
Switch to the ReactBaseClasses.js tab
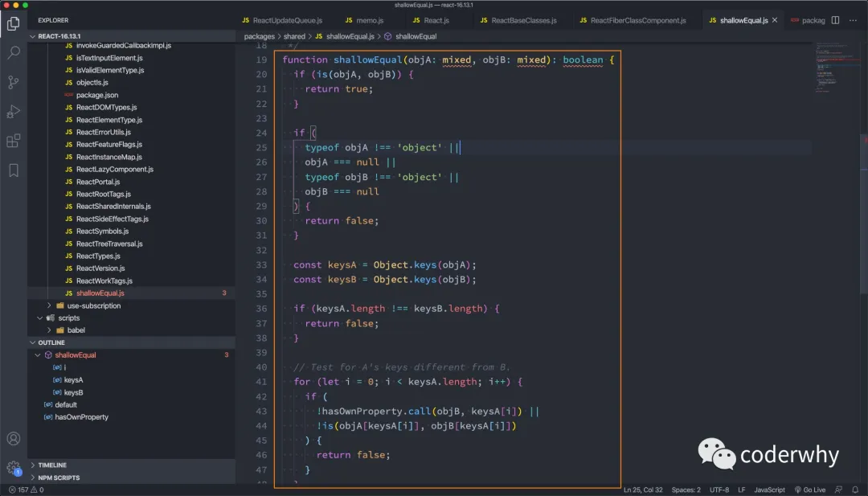[518, 20]
